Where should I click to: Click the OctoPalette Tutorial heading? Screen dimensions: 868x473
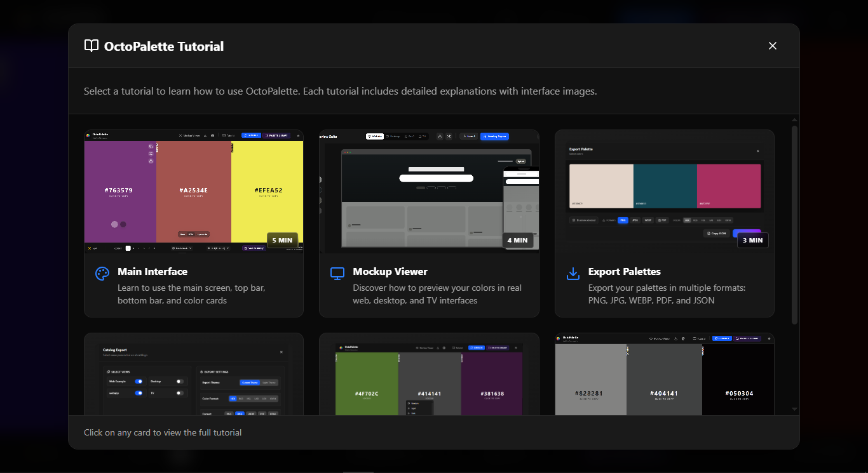point(164,46)
